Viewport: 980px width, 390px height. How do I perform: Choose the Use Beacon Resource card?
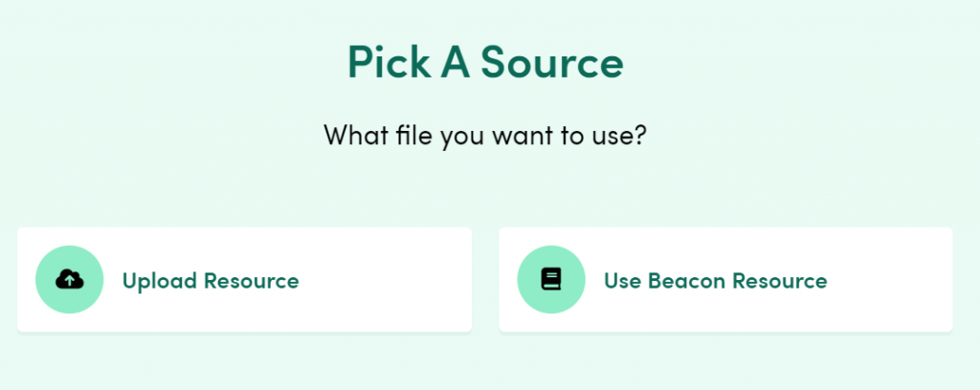(x=725, y=280)
